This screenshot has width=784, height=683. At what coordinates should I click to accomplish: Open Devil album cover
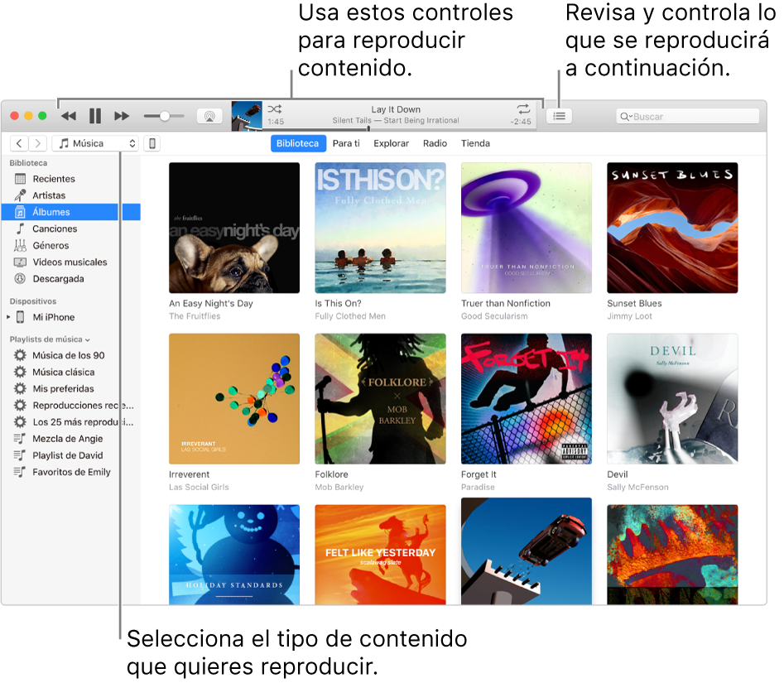click(x=672, y=399)
